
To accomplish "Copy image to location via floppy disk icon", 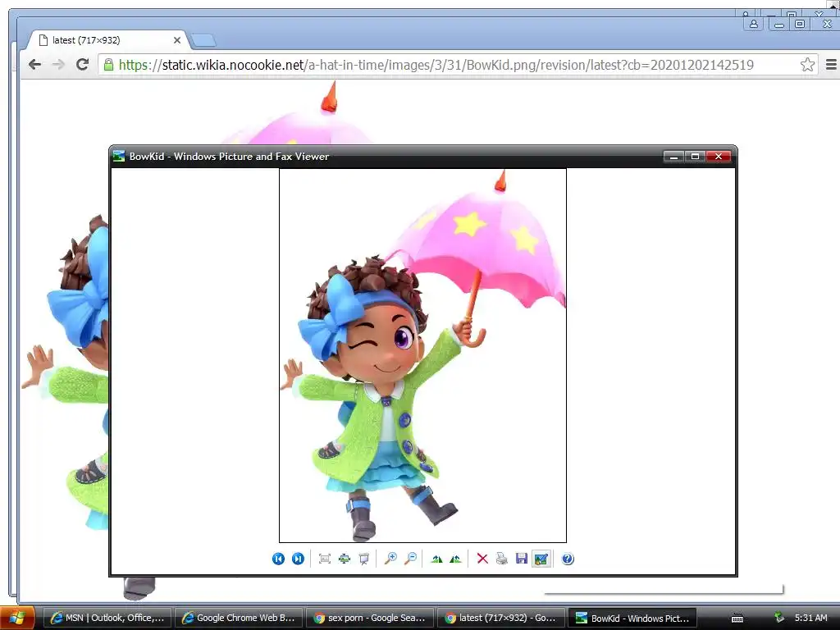I will pyautogui.click(x=521, y=559).
